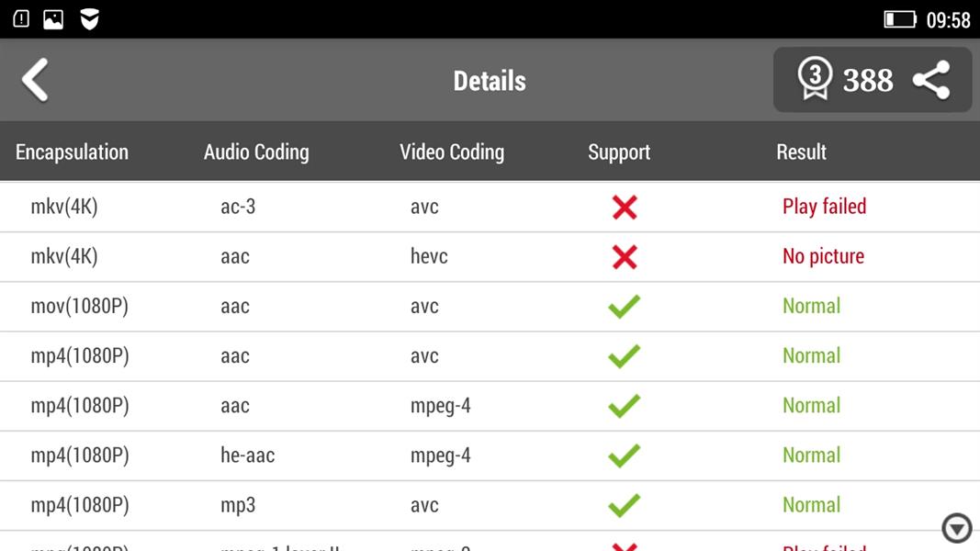Tap the back arrow icon
This screenshot has width=980, height=551.
(x=35, y=80)
